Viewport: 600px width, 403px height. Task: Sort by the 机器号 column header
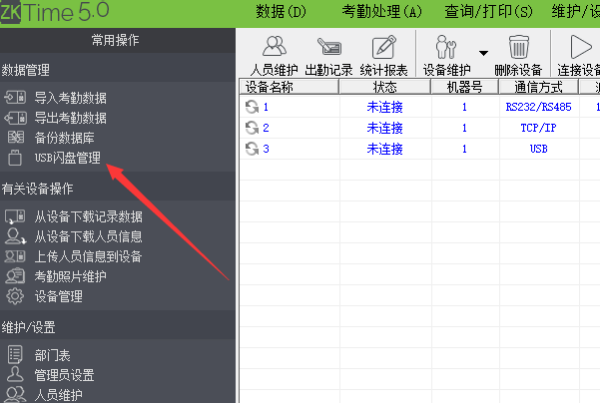[x=464, y=87]
